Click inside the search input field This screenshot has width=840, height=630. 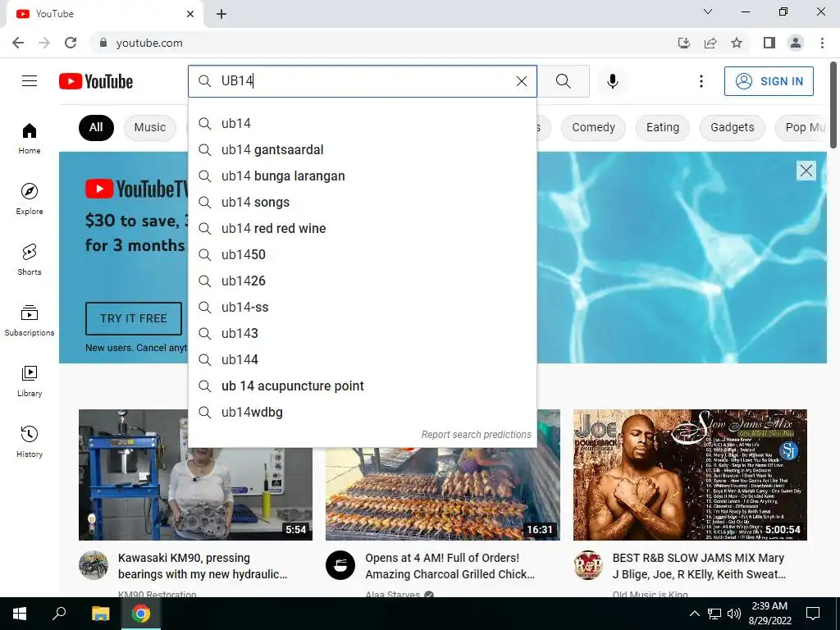click(364, 81)
